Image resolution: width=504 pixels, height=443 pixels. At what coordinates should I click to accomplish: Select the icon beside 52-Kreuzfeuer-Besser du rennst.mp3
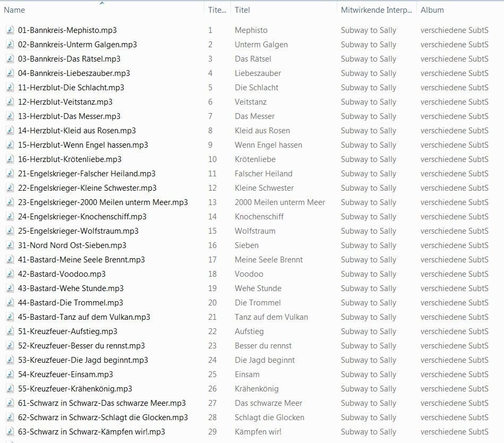[x=10, y=346]
